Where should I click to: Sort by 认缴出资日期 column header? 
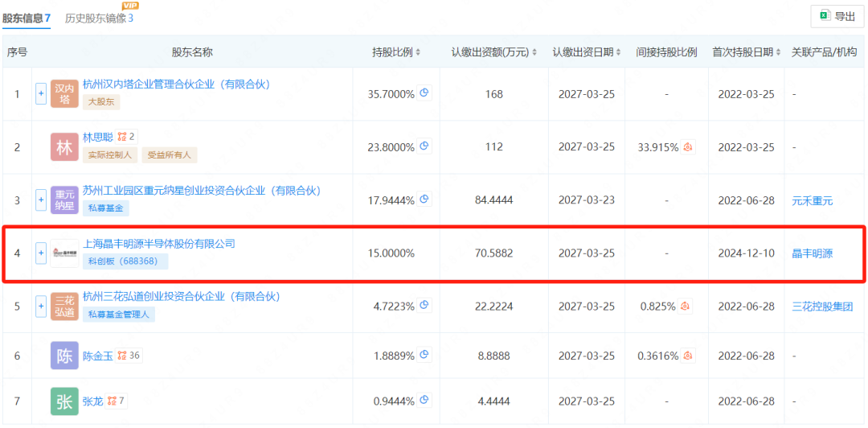[x=586, y=52]
